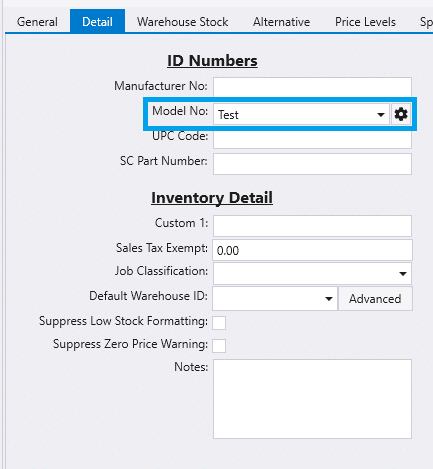Tick the Suppress Zero Price Warning checkbox
The width and height of the screenshot is (433, 469).
[219, 346]
